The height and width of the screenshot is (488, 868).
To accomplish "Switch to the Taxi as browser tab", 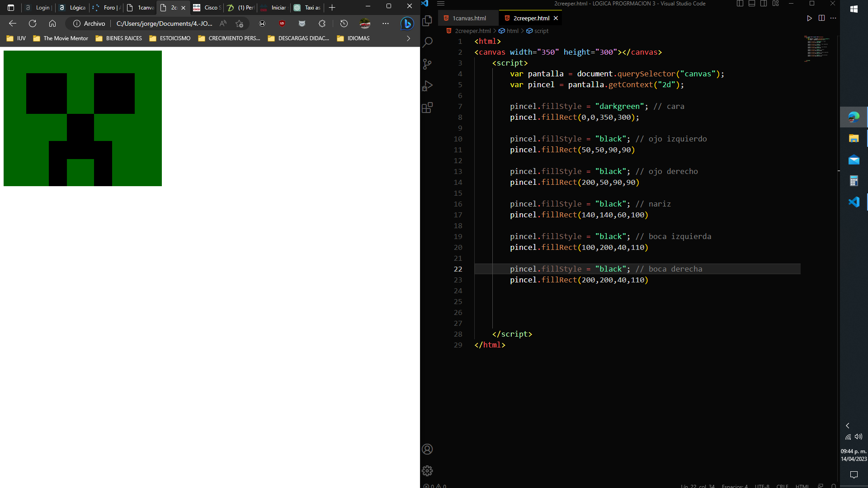I will pos(307,8).
